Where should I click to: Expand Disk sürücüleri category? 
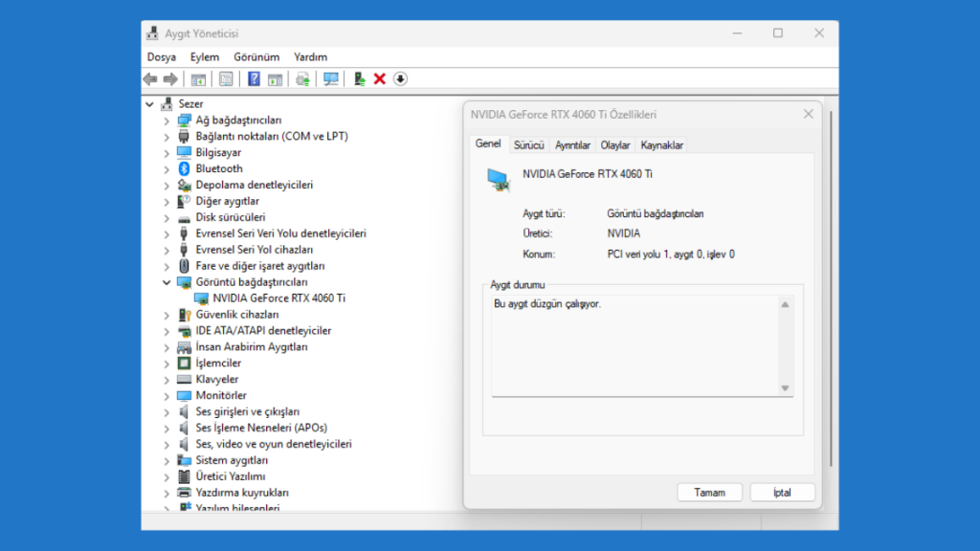point(167,218)
